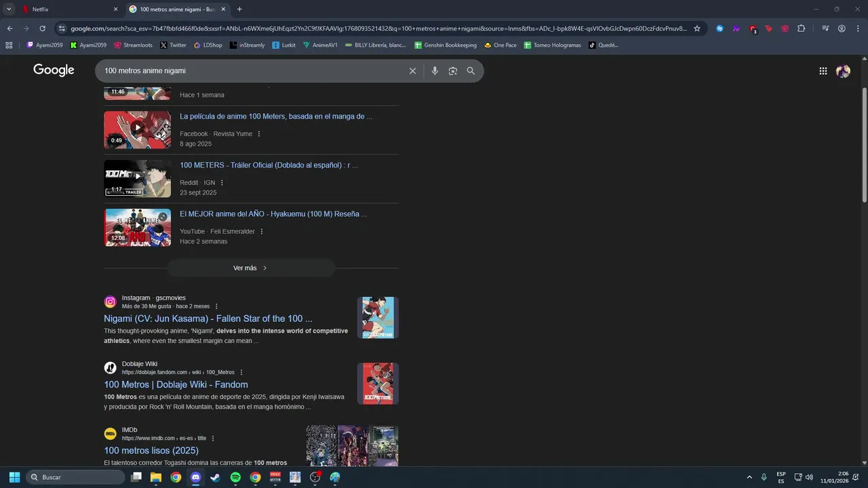
Task: Open AnimeAV1 bookmark
Action: pos(320,45)
